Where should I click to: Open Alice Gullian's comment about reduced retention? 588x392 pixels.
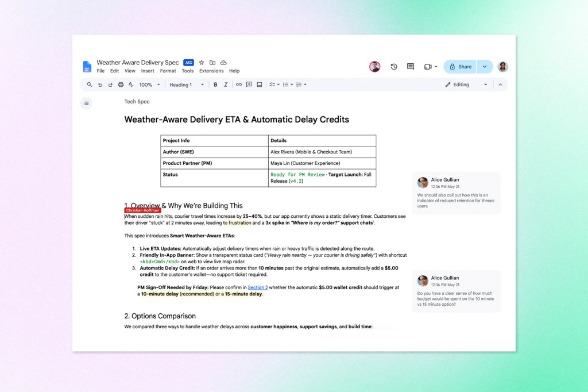456,193
